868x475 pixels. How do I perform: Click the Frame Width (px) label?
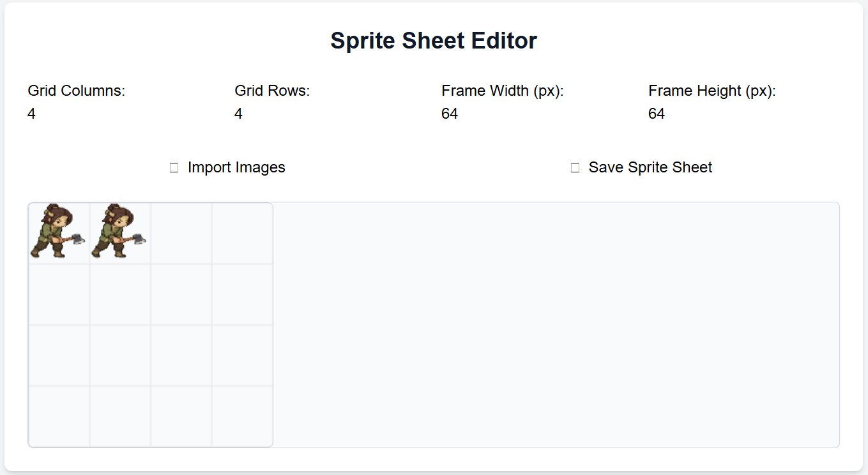(502, 91)
